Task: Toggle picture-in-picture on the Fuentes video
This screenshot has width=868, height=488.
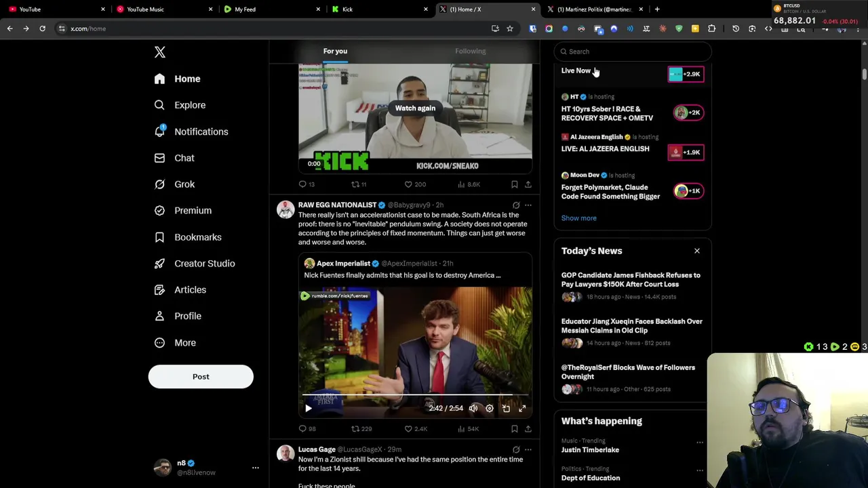Action: (x=506, y=408)
